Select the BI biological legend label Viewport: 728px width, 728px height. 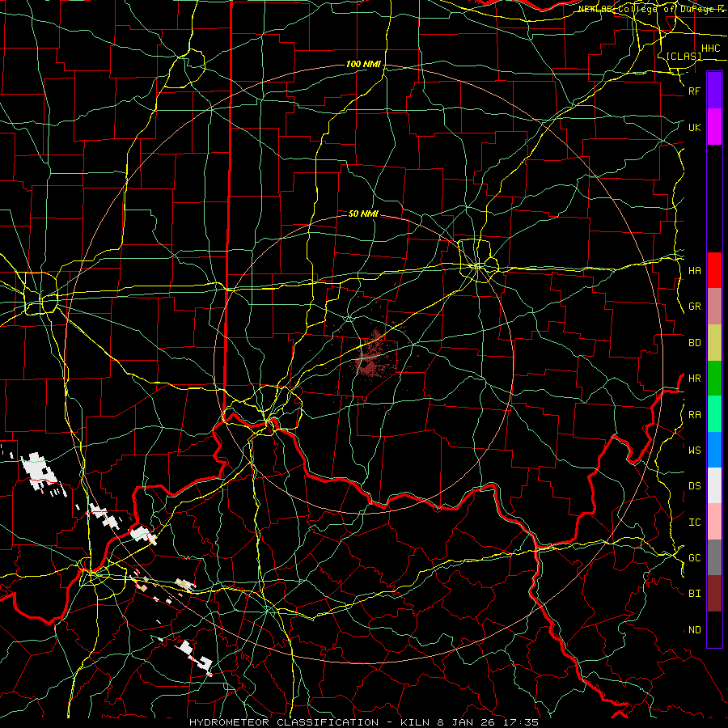[x=694, y=594]
